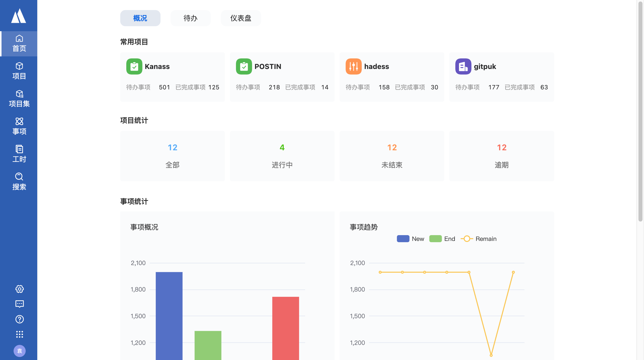Click the blue bar in 事项概况 chart
The height and width of the screenshot is (360, 644).
pos(169,316)
